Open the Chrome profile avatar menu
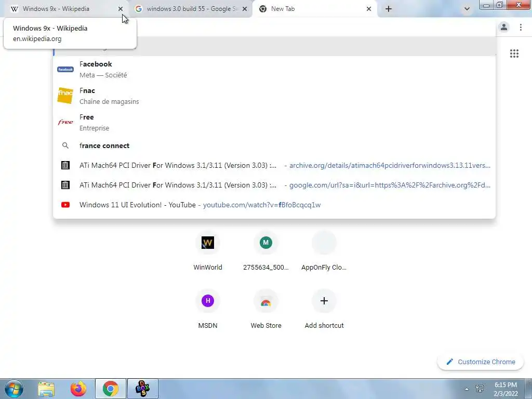The width and height of the screenshot is (532, 399). tap(504, 27)
